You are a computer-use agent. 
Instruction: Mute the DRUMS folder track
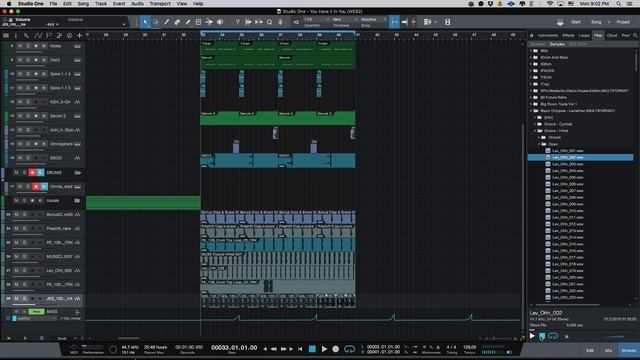[16, 173]
